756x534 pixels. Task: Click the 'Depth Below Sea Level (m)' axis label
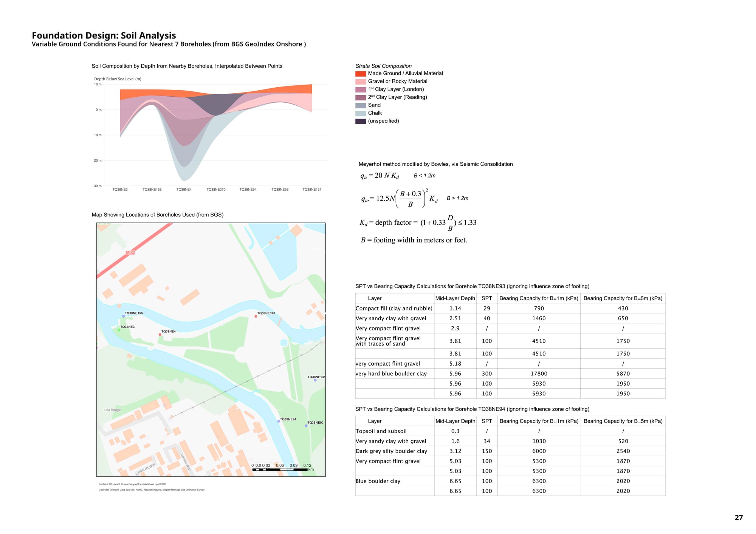tap(118, 79)
